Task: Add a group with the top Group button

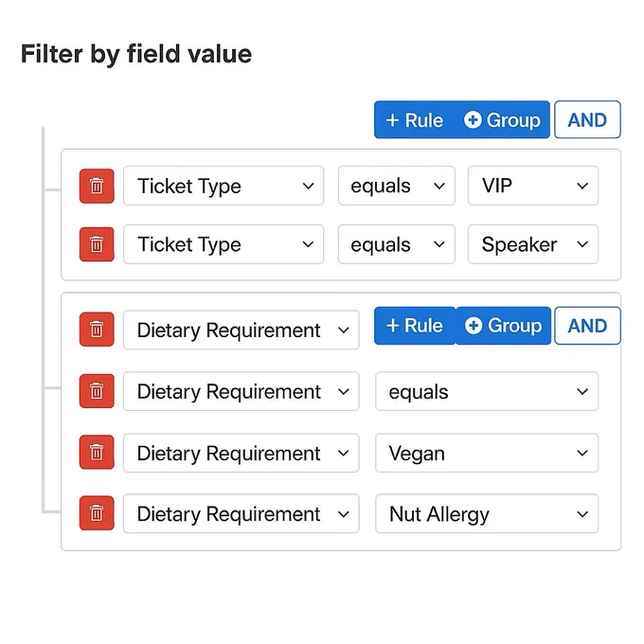Action: click(502, 120)
